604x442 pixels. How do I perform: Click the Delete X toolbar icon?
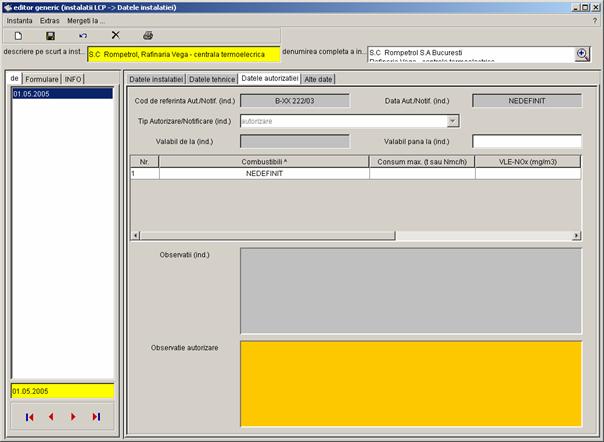115,35
